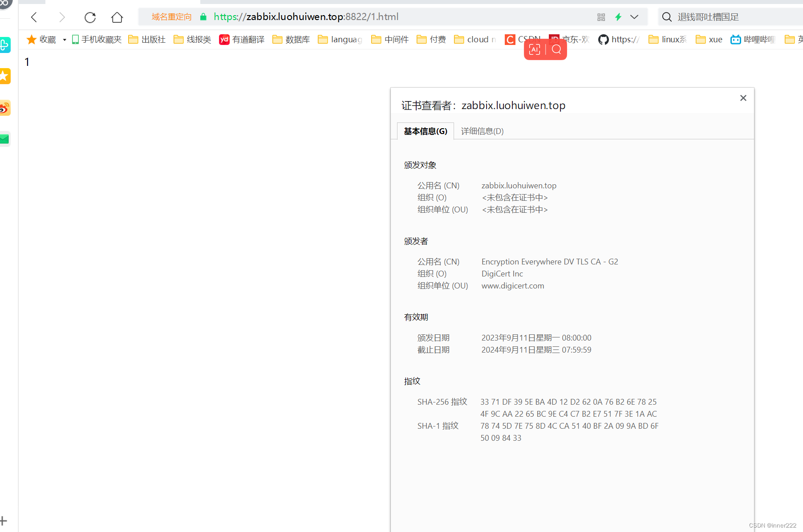Open the 中间件 bookmark folder
The image size is (803, 532).
[x=390, y=40]
